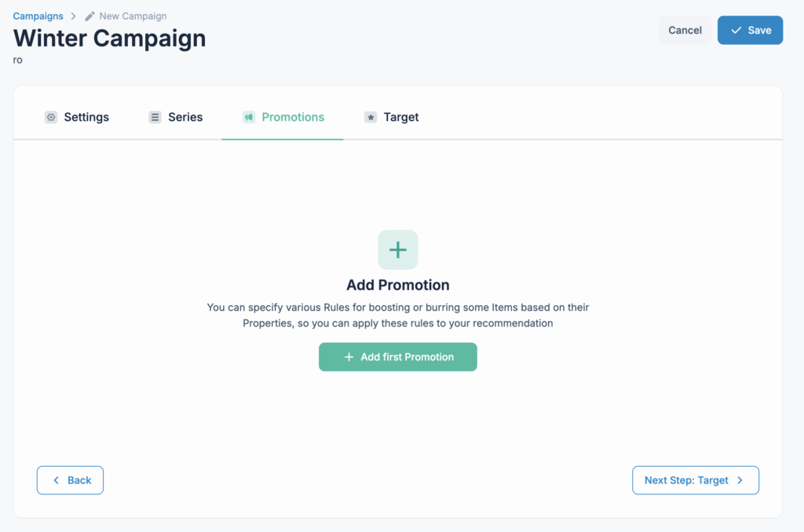804x532 pixels.
Task: Click the Winter Campaign title text
Action: (x=110, y=38)
